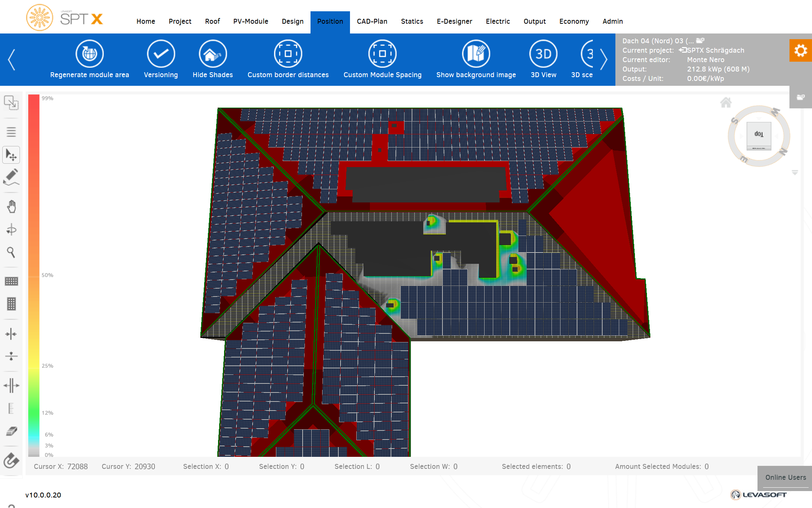Open orange settings gear button
Viewport: 812px width, 508px height.
pos(800,50)
